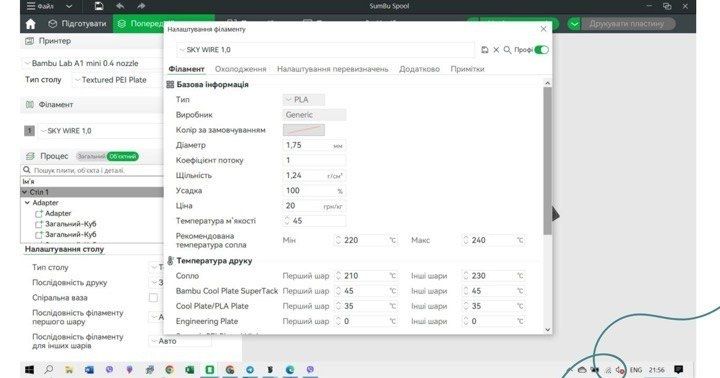Open the print plate dropdown arrow
The image size is (720, 378).
pos(574,23)
